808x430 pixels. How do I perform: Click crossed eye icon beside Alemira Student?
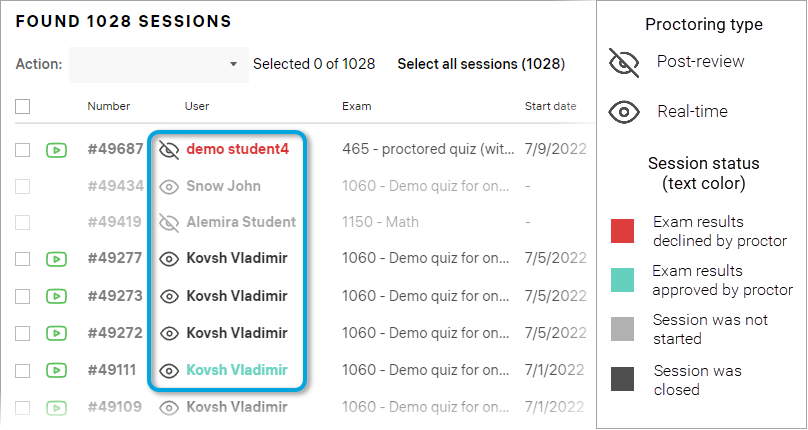click(x=170, y=222)
